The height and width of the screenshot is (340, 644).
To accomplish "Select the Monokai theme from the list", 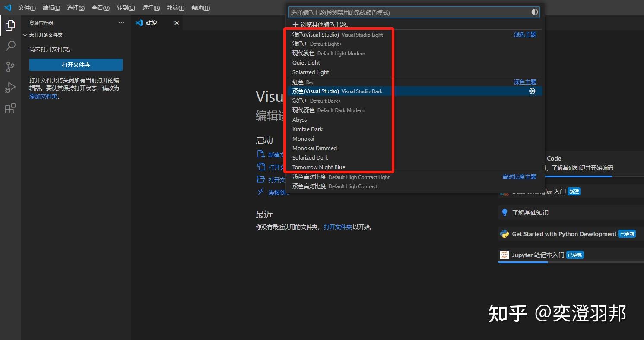I will [x=303, y=139].
